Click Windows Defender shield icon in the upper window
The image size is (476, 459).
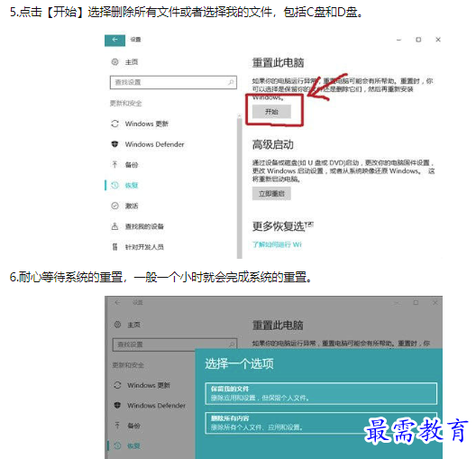(x=114, y=144)
